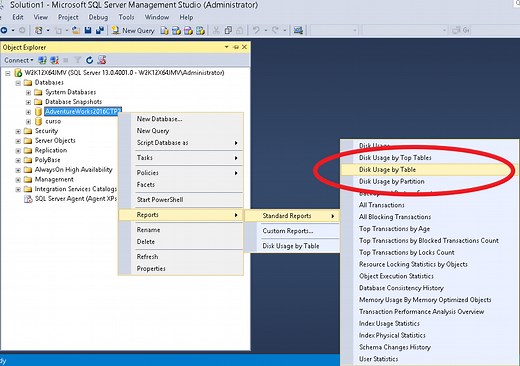Open the second wider toolbar combo box

point(405,31)
